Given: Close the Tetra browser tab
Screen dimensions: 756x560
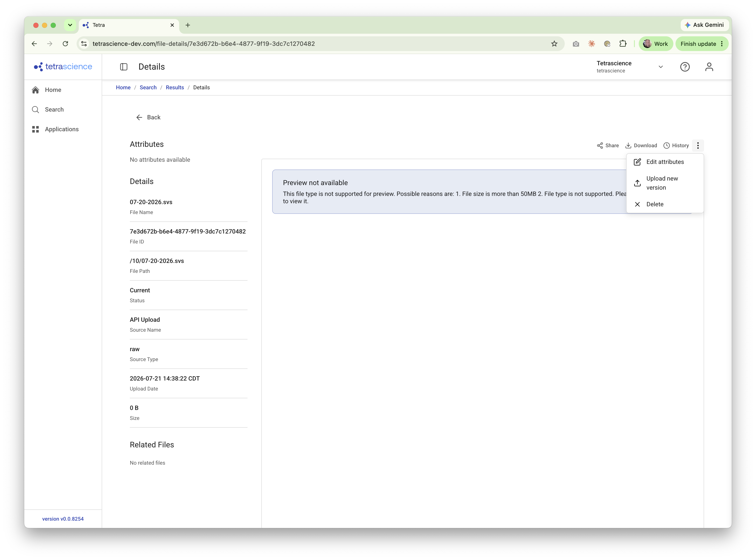Looking at the screenshot, I should pos(172,25).
